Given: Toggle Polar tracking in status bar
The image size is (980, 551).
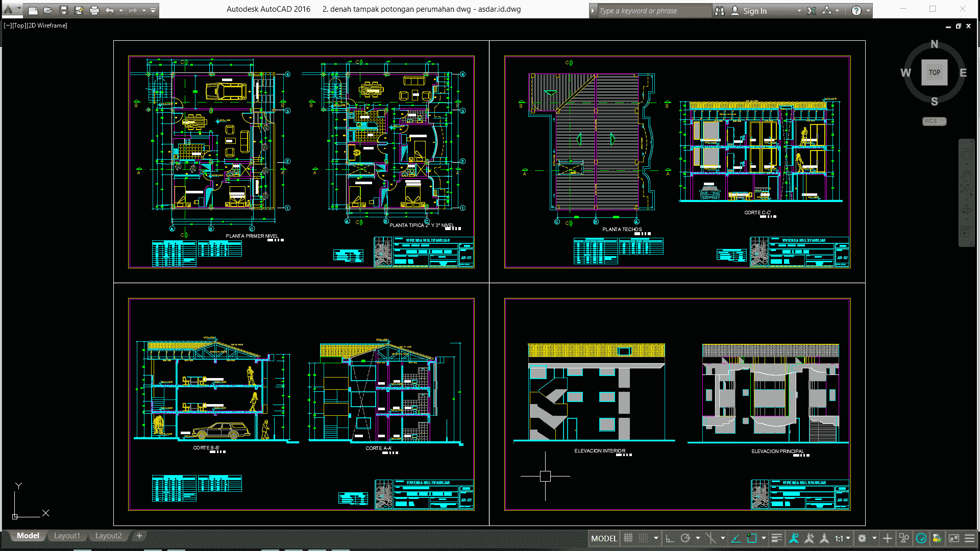Looking at the screenshot, I should click(685, 538).
